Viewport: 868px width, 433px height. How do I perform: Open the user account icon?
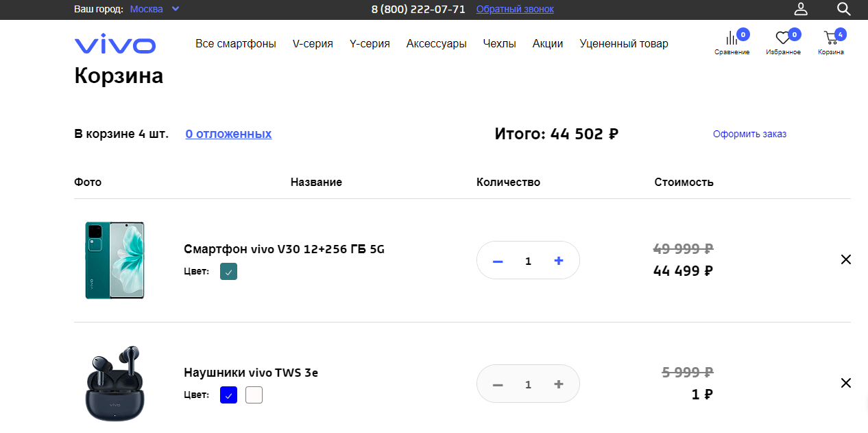[801, 9]
